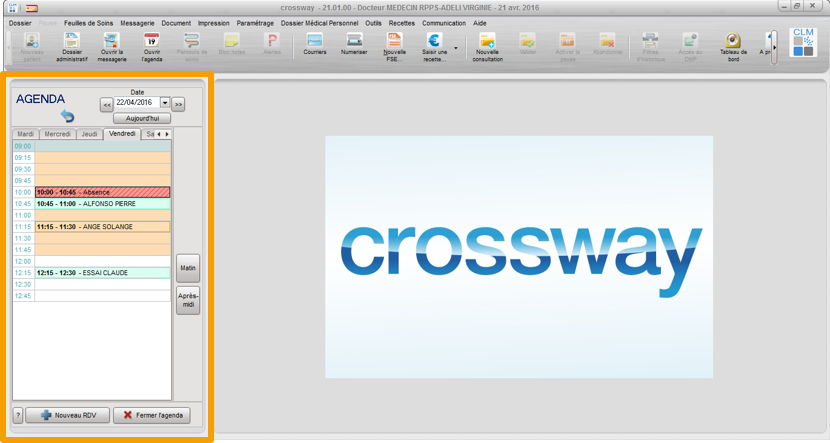830x443 pixels.
Task: Create a Nouvelle FSE
Action: point(394,47)
